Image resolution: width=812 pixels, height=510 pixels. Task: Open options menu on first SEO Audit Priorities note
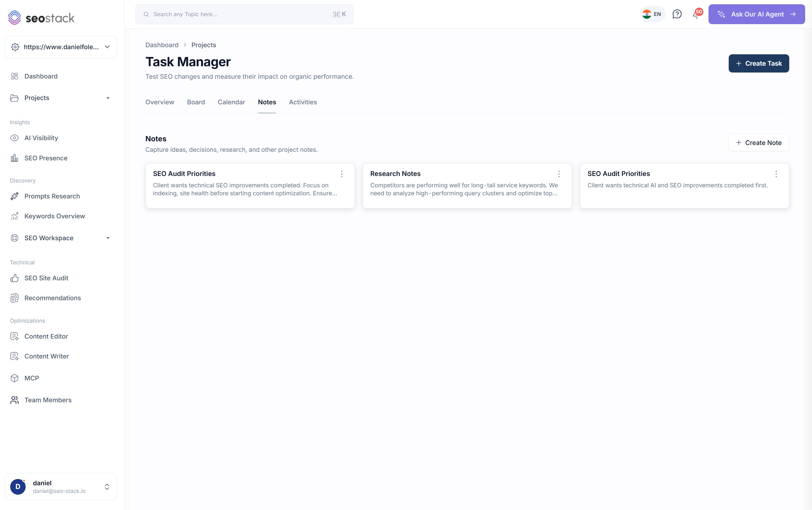pyautogui.click(x=341, y=174)
